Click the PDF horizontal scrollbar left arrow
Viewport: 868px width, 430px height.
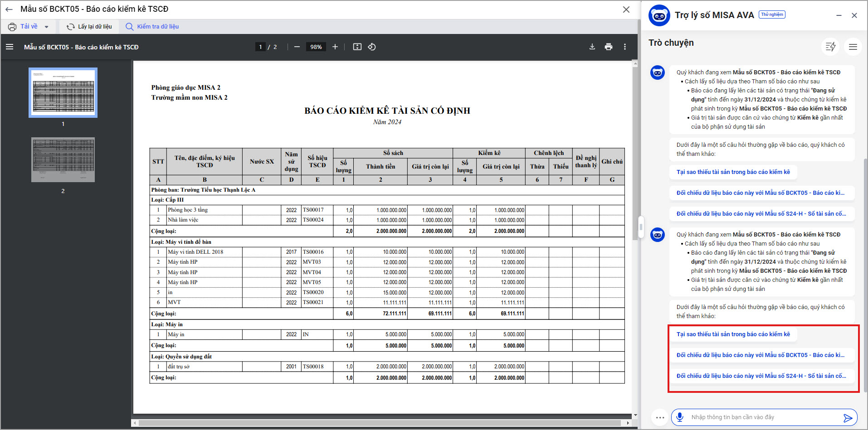[x=135, y=423]
